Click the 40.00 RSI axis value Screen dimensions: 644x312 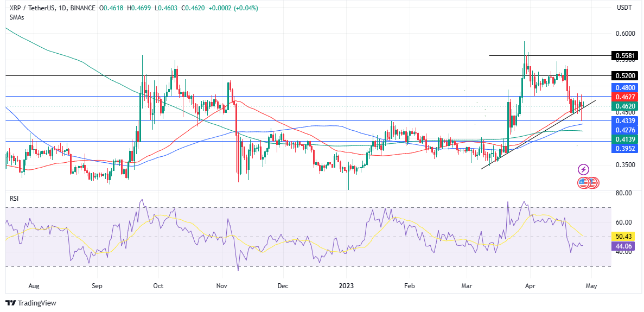624,252
